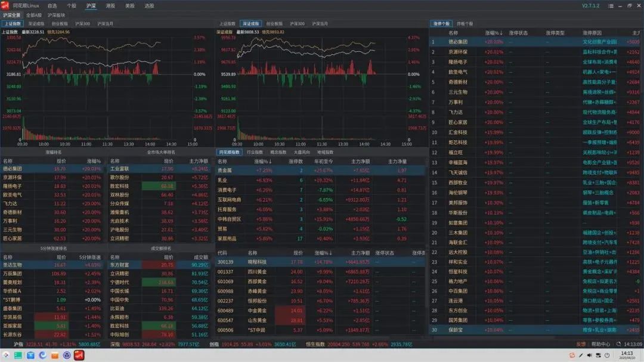Click the pen icon in the system tray

click(581, 355)
